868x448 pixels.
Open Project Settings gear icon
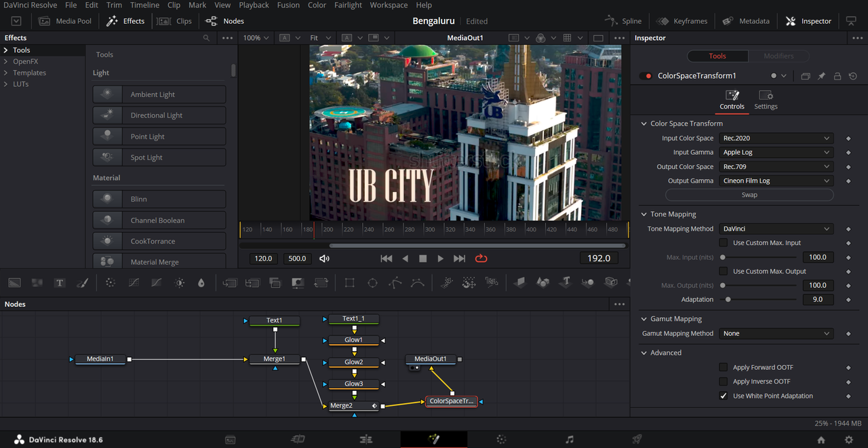pos(848,440)
